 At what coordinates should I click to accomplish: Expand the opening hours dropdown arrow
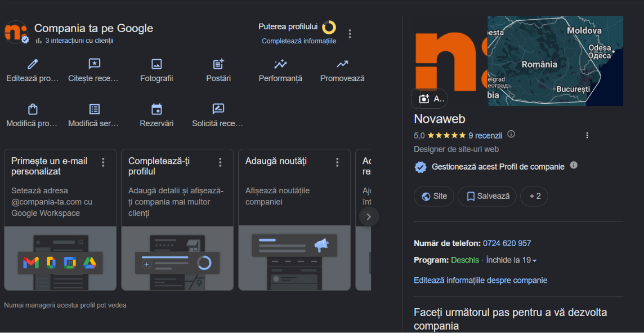pos(534,261)
